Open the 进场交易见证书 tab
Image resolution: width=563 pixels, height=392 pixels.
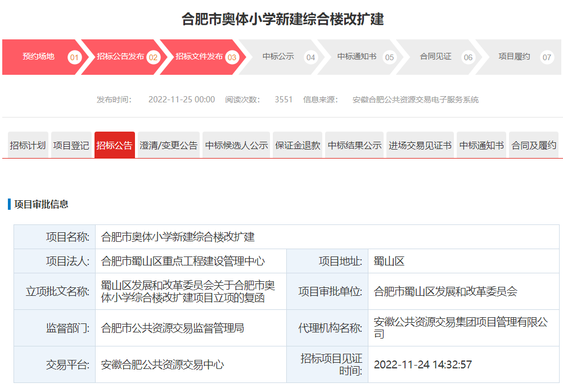point(420,145)
